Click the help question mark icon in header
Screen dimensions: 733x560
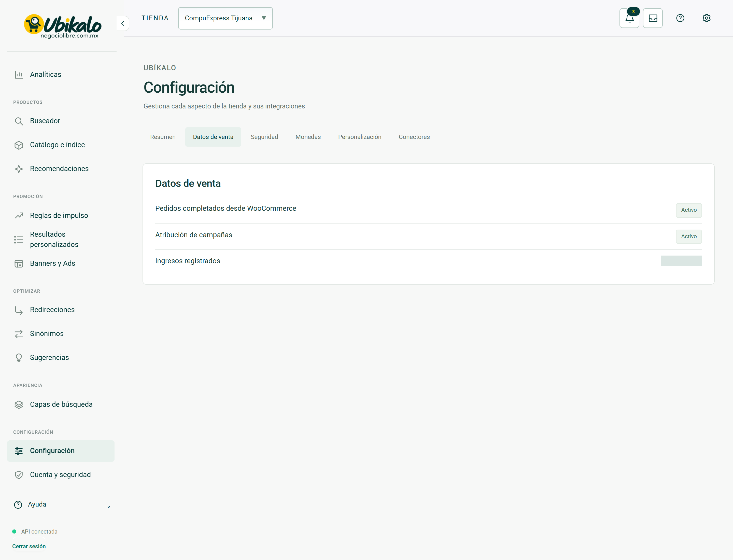tap(680, 18)
